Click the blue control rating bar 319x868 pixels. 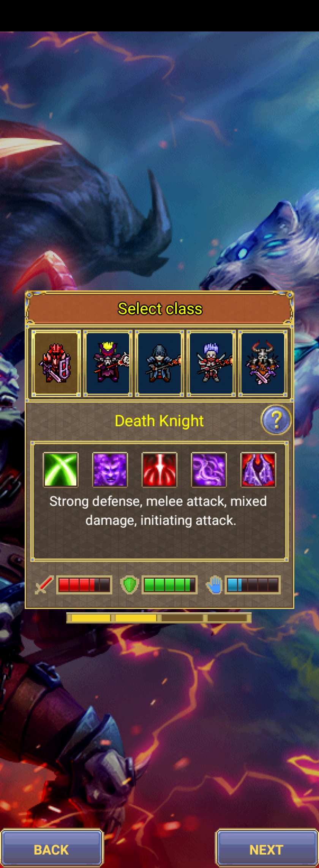coord(253,585)
